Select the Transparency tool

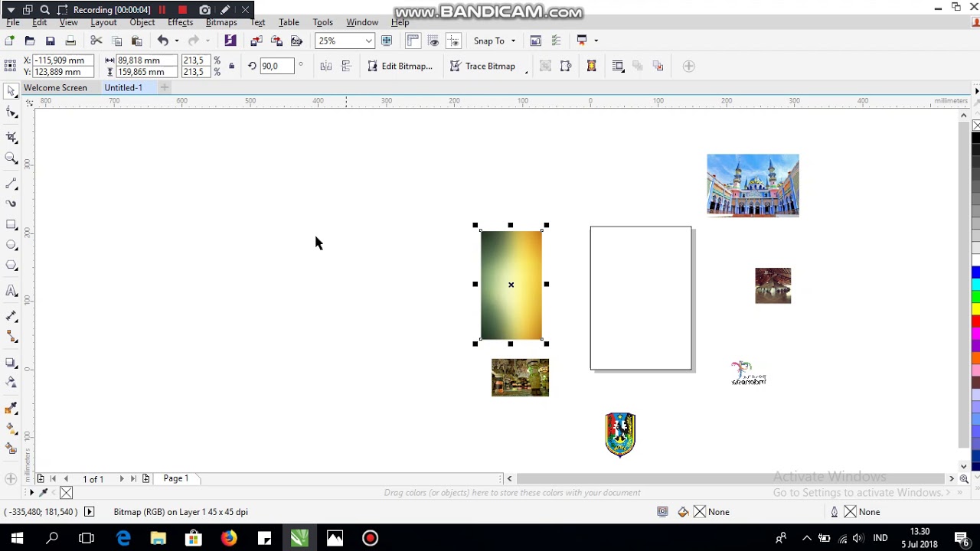pyautogui.click(x=11, y=382)
